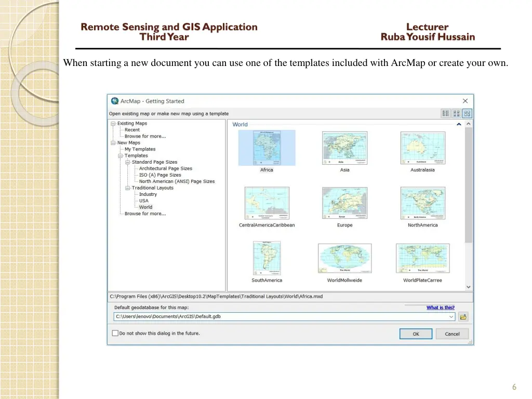Viewport: 532px width, 399px height.
Task: Collapse the New Maps tree node
Action: 113,143
